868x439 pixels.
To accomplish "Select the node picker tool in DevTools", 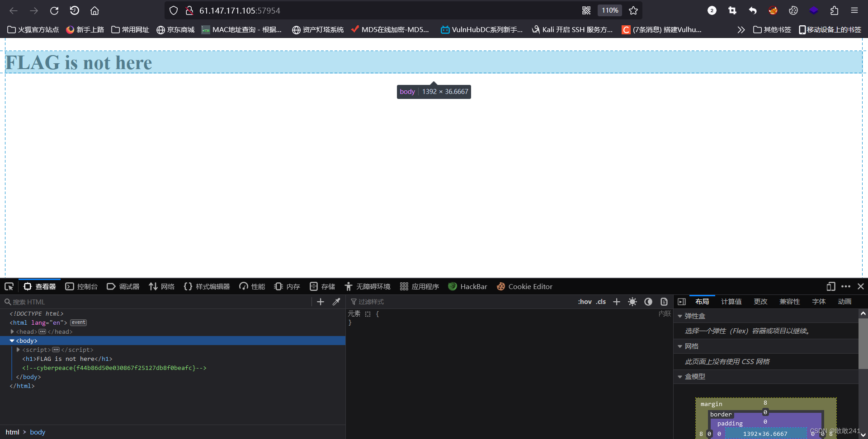I will (9, 286).
